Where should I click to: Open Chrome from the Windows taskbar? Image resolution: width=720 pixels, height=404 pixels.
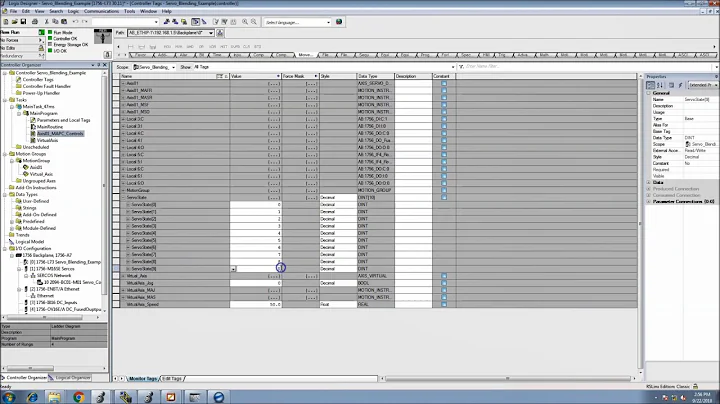pyautogui.click(x=79, y=397)
